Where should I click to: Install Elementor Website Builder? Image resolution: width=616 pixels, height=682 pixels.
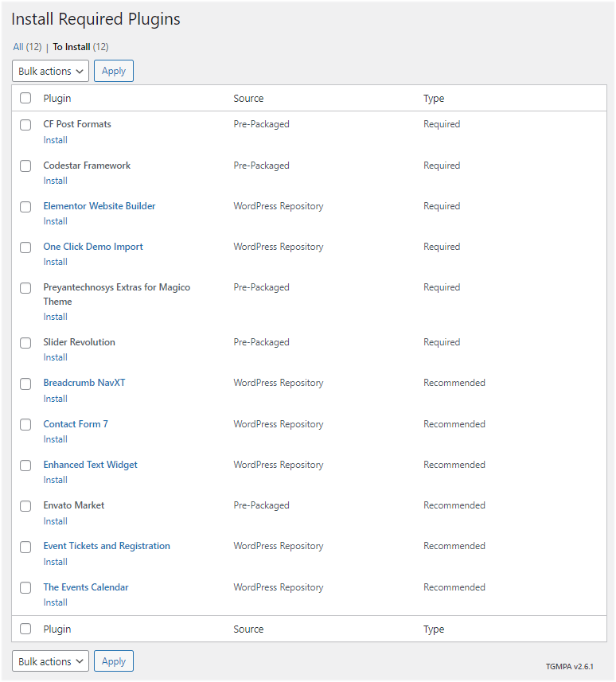point(55,221)
